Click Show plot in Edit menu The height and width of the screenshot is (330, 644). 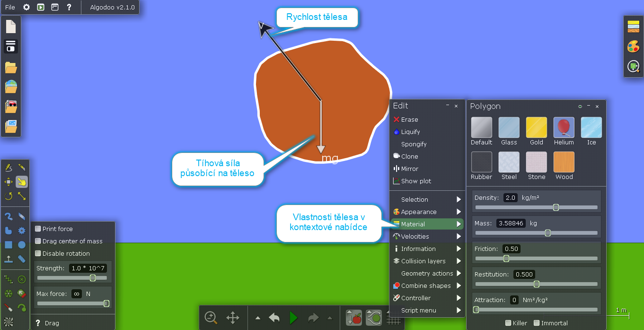pyautogui.click(x=415, y=181)
